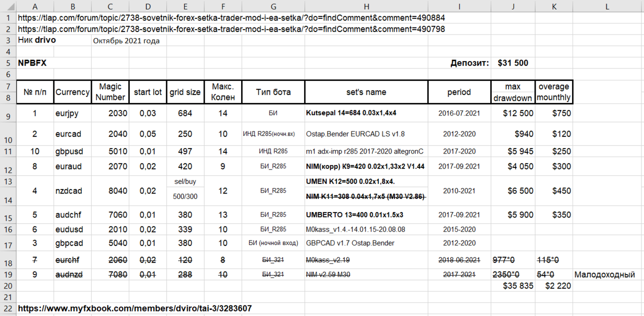Select the audchf currency cell
Viewport: 644px width, 316px height.
coord(72,215)
